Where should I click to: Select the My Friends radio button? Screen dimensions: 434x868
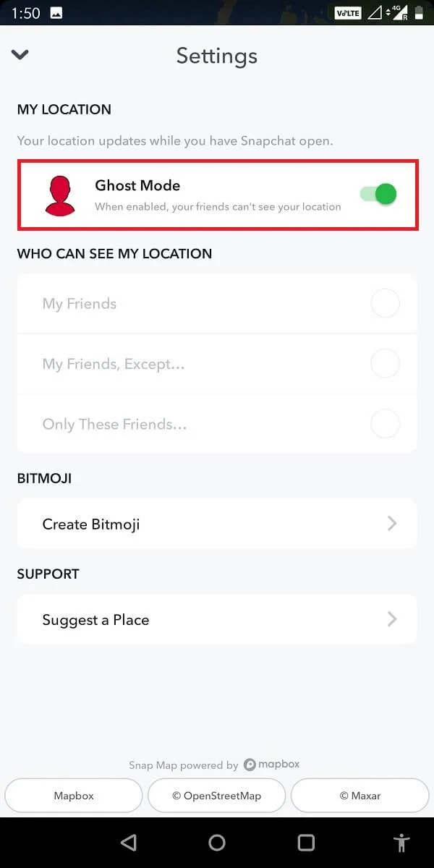[x=385, y=303]
